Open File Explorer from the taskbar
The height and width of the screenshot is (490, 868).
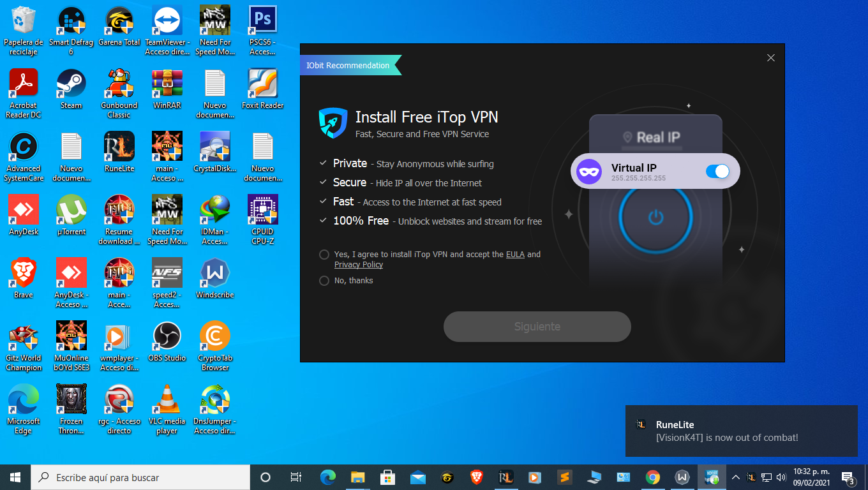[357, 477]
